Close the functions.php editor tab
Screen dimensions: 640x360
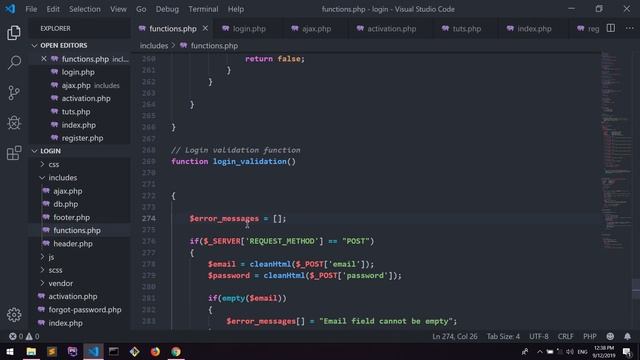(205, 28)
